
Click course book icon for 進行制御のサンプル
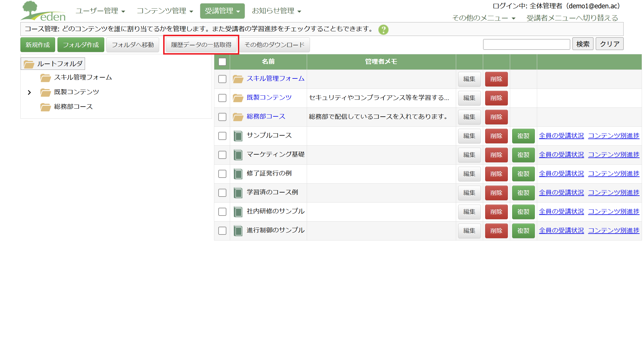238,230
